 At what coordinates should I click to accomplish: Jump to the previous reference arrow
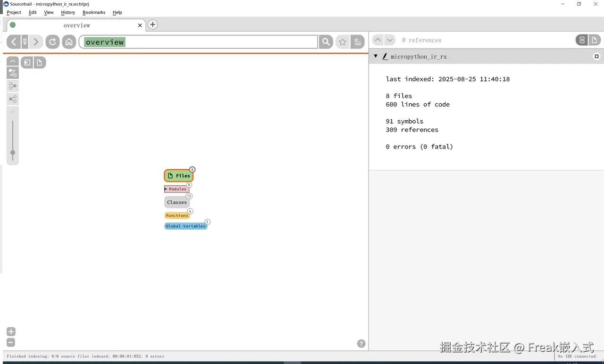coord(377,40)
